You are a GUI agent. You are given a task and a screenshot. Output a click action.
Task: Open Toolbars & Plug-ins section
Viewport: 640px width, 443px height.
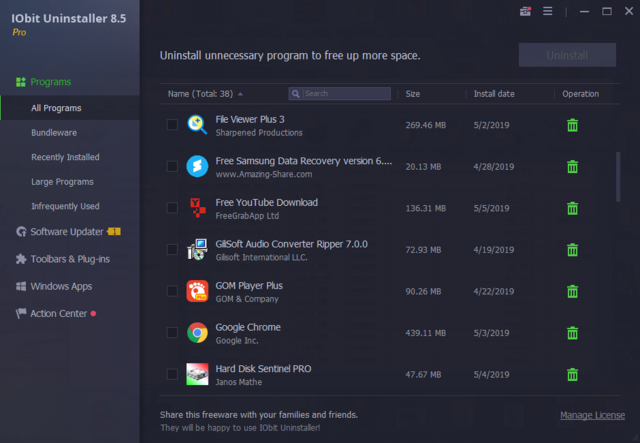[70, 259]
